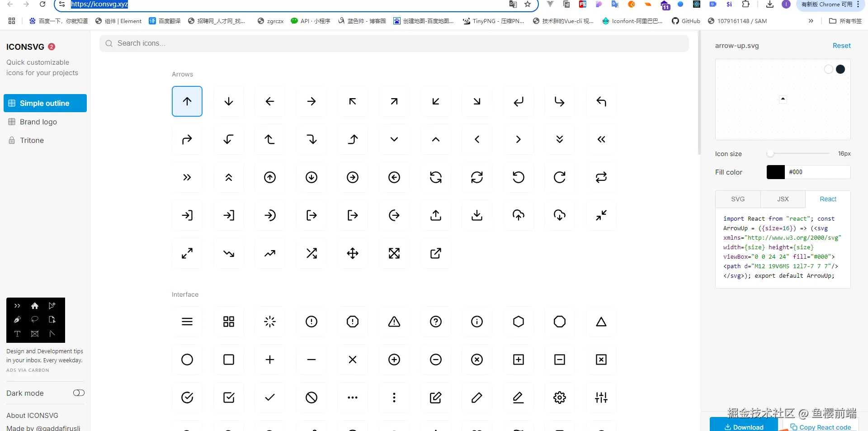The height and width of the screenshot is (431, 868).
Task: Pick the settings gear icon
Action: pos(560,398)
